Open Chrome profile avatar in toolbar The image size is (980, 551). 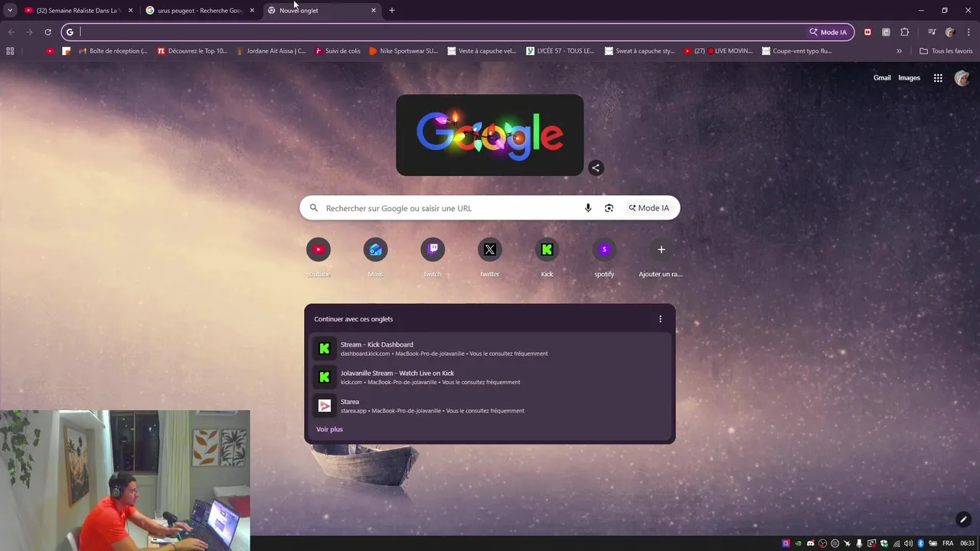[950, 32]
